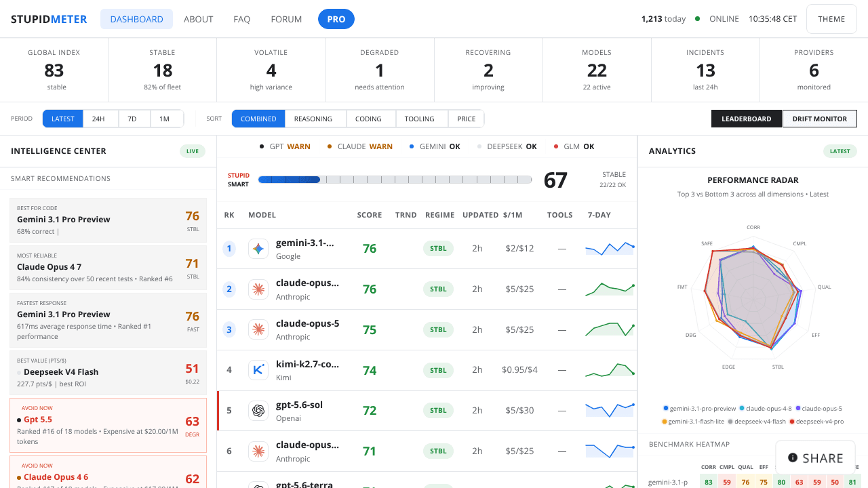Click the GLM provider OK status indicator
Viewport: 868px width, 488px height.
(x=574, y=146)
